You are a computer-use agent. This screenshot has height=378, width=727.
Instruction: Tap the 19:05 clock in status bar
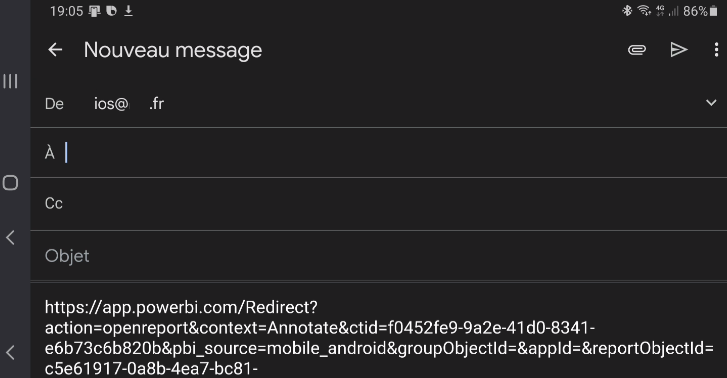(x=66, y=11)
